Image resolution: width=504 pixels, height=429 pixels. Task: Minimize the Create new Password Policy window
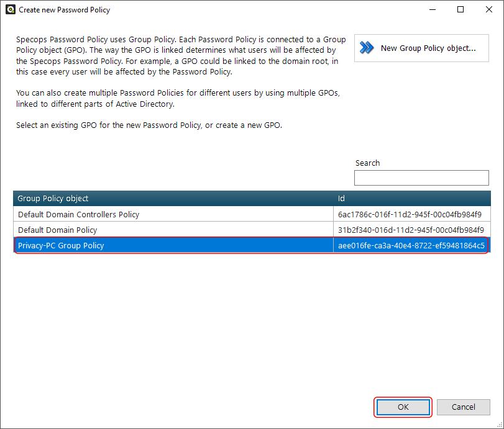coord(433,10)
